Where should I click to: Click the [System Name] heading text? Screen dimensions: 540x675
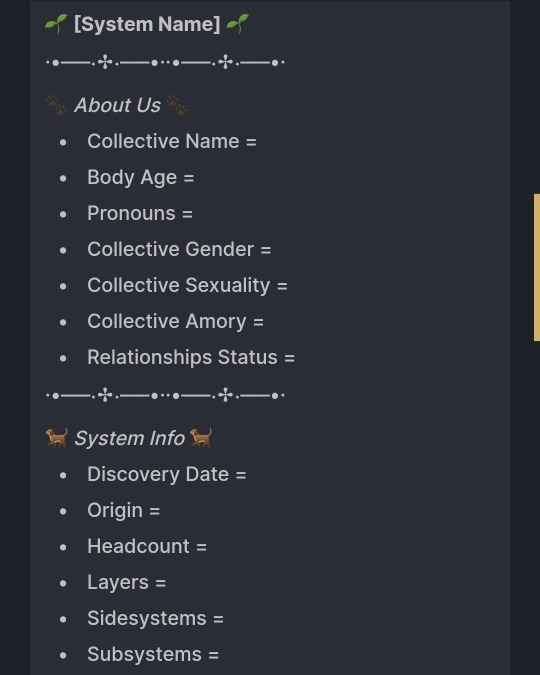147,24
